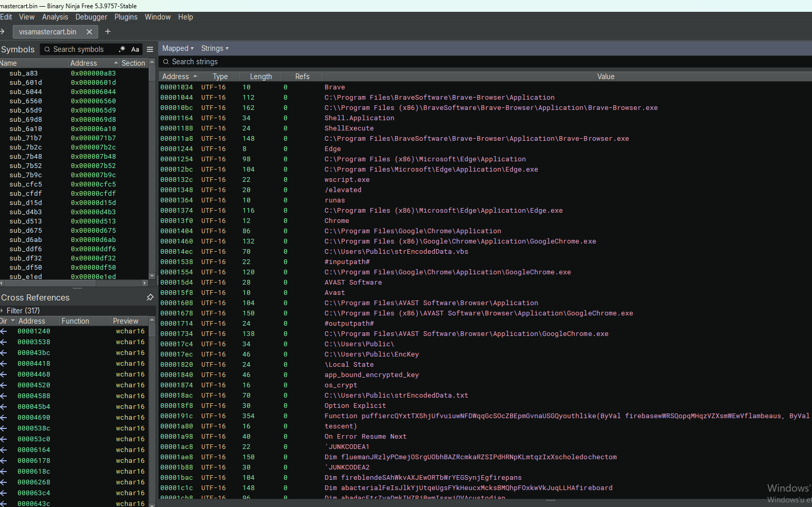This screenshot has height=507, width=812.
Task: Open the View menu
Action: click(27, 17)
